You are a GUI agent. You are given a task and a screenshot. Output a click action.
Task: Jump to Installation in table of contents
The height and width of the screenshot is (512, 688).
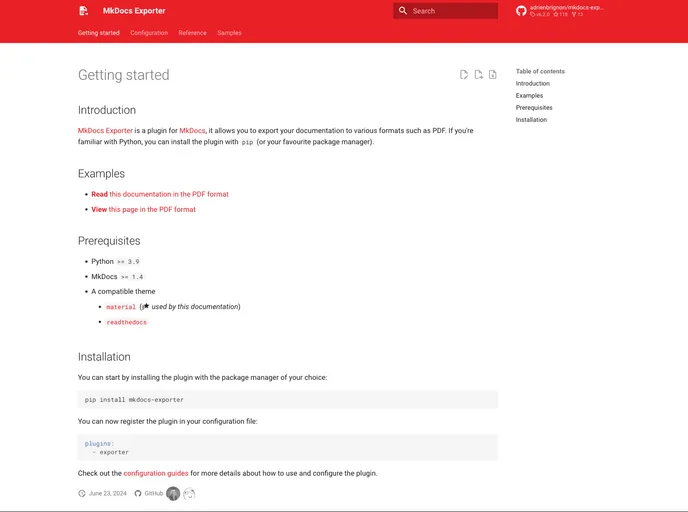pos(531,120)
